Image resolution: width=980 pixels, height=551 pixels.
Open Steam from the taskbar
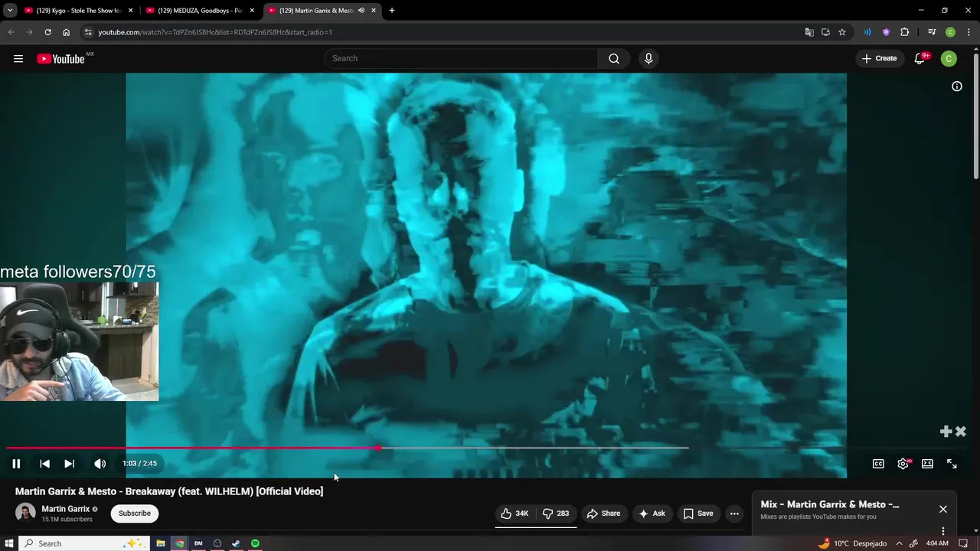point(236,543)
